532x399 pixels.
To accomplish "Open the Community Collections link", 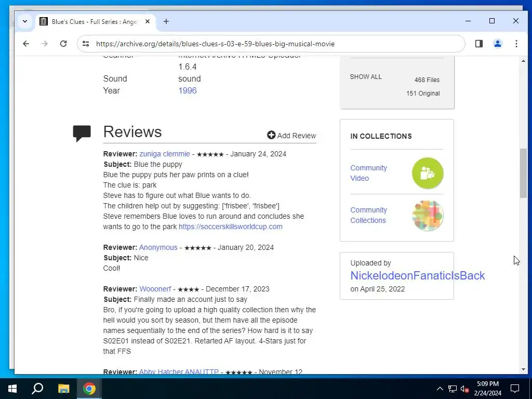I will (368, 215).
